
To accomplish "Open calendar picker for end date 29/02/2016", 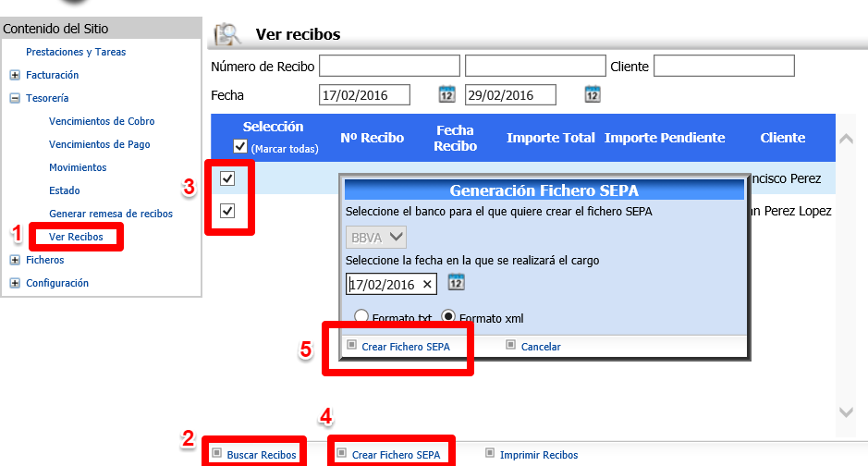I will tap(593, 94).
